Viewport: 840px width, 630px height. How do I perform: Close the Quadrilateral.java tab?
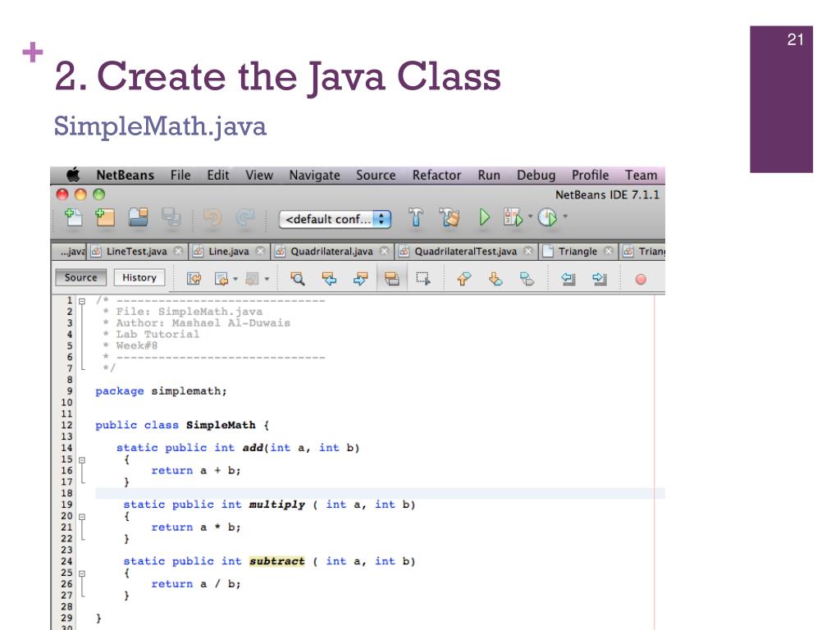[x=384, y=251]
